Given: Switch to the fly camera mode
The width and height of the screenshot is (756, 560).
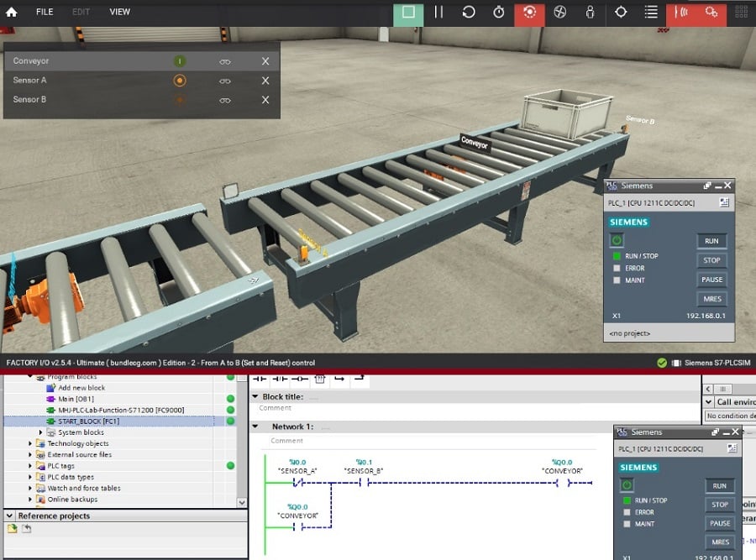Looking at the screenshot, I should point(559,12).
